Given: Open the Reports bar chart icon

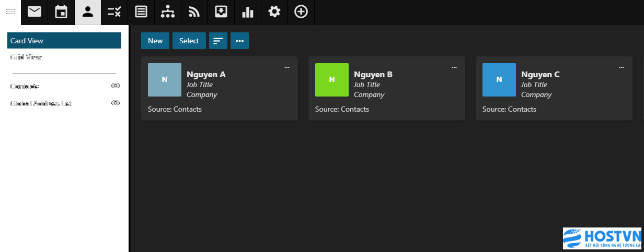Looking at the screenshot, I should point(248,11).
